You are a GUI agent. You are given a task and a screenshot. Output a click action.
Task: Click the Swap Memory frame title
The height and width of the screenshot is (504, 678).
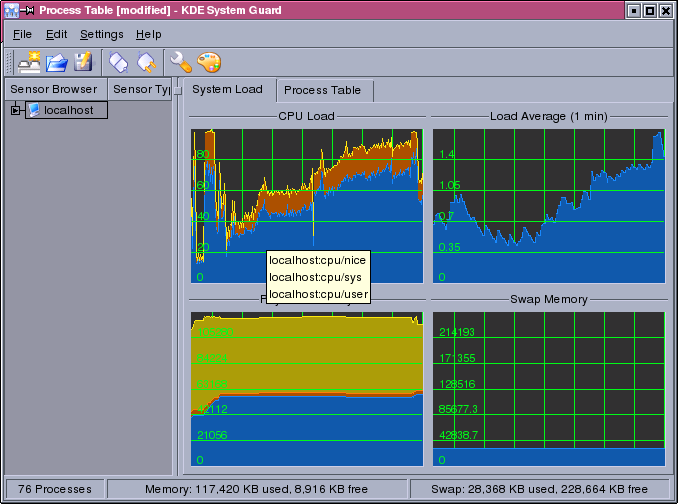tap(549, 299)
